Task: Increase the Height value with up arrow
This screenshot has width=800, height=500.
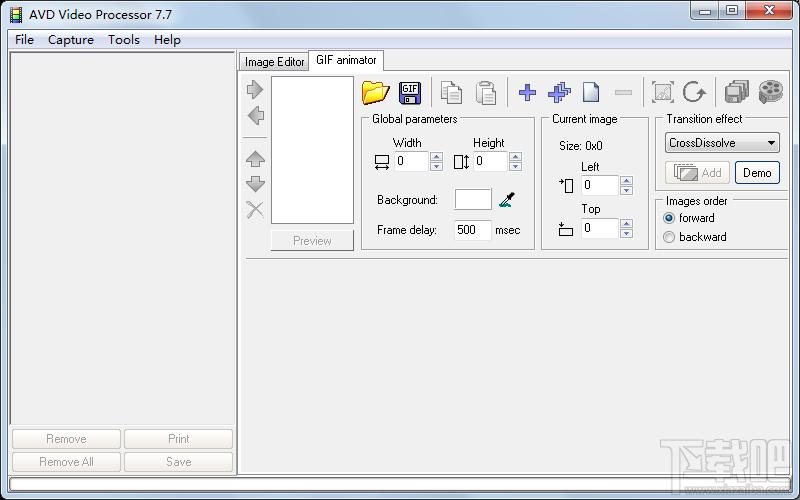Action: click(x=515, y=157)
